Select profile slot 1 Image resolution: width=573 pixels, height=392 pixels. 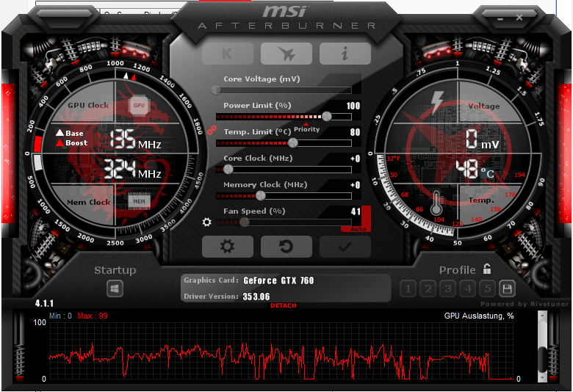(408, 289)
